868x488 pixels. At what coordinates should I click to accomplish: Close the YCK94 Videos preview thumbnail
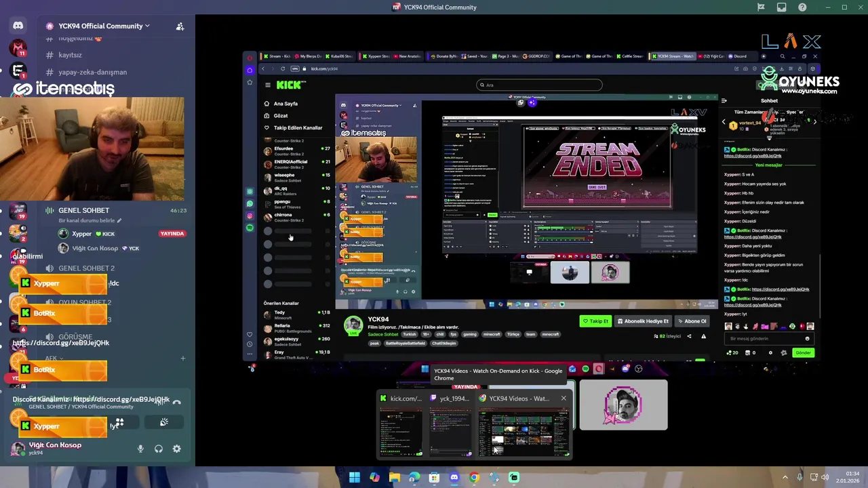564,399
